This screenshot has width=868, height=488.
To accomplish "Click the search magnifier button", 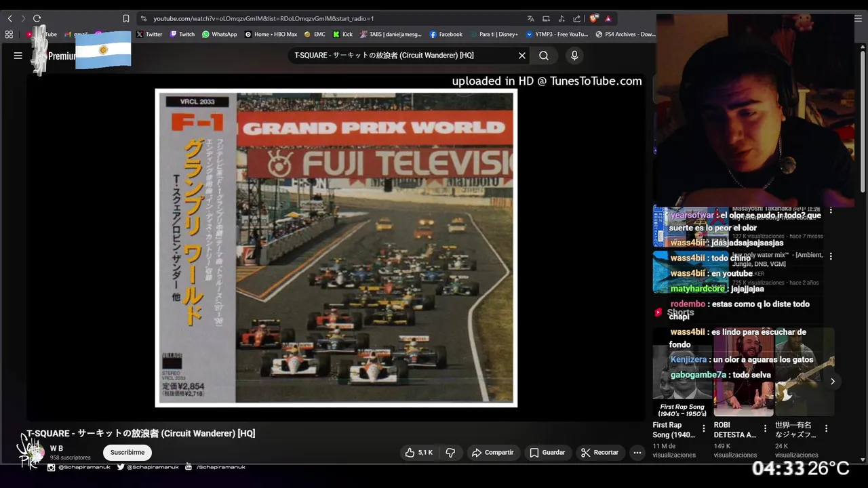I will pos(544,56).
